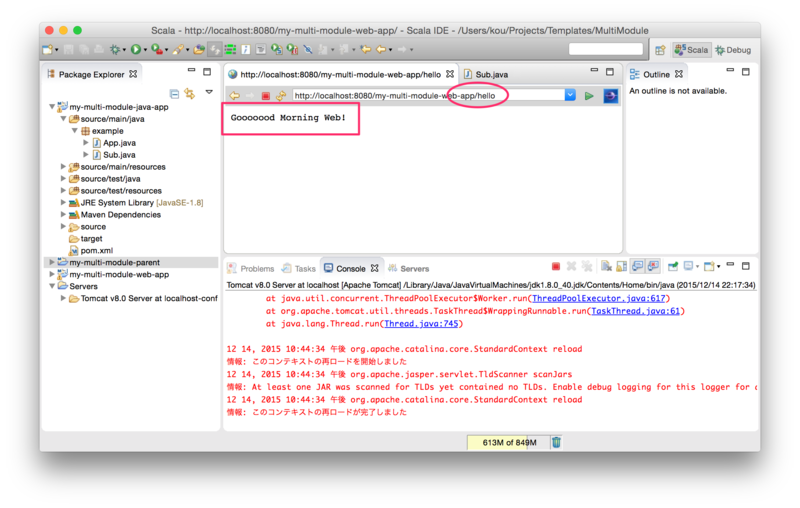Close the hello browser editor tab

click(449, 74)
